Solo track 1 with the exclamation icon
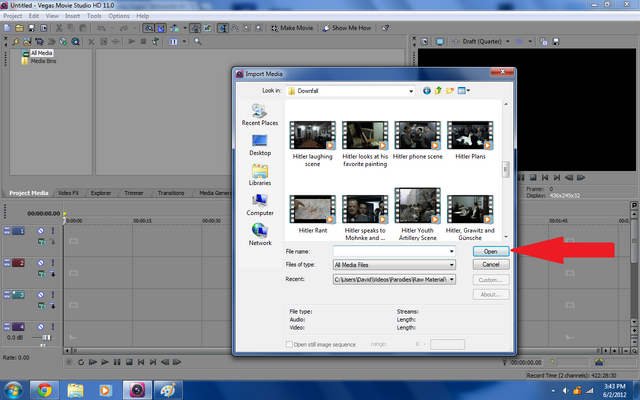 (x=53, y=231)
